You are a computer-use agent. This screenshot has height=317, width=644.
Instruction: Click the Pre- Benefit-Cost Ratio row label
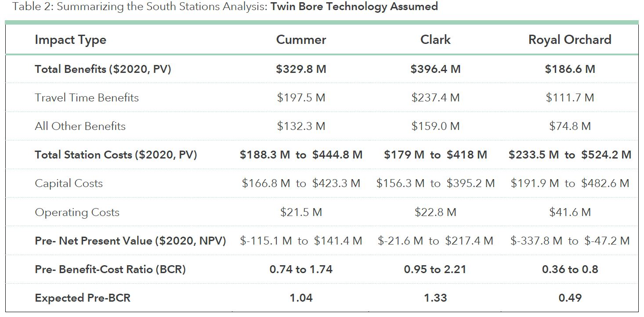click(110, 269)
